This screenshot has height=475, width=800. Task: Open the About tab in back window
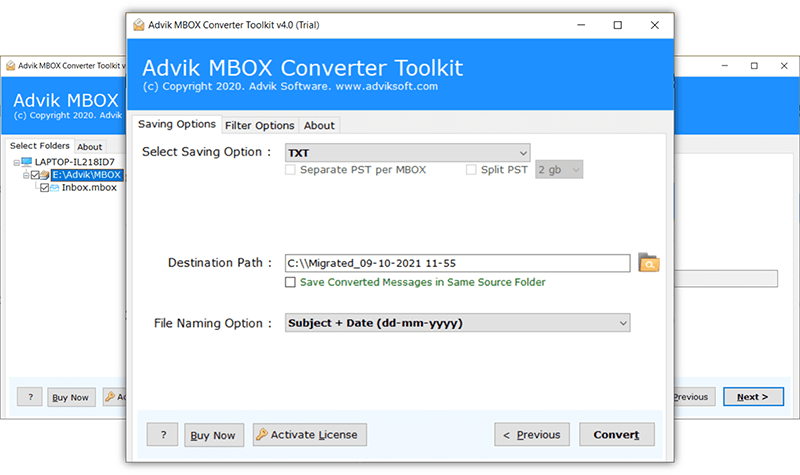tap(90, 147)
